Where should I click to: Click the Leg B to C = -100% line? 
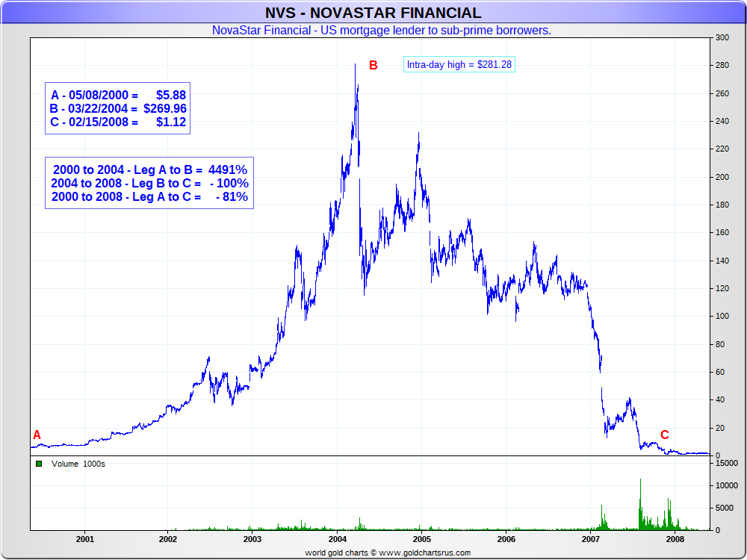point(150,184)
